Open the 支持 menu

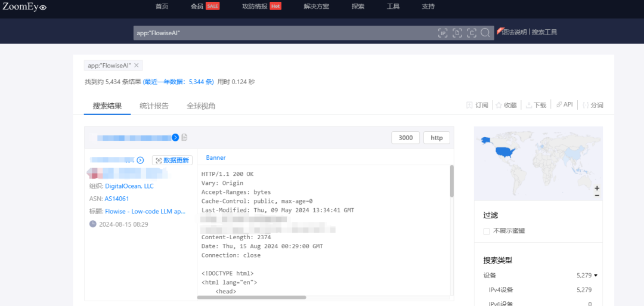coord(428,6)
